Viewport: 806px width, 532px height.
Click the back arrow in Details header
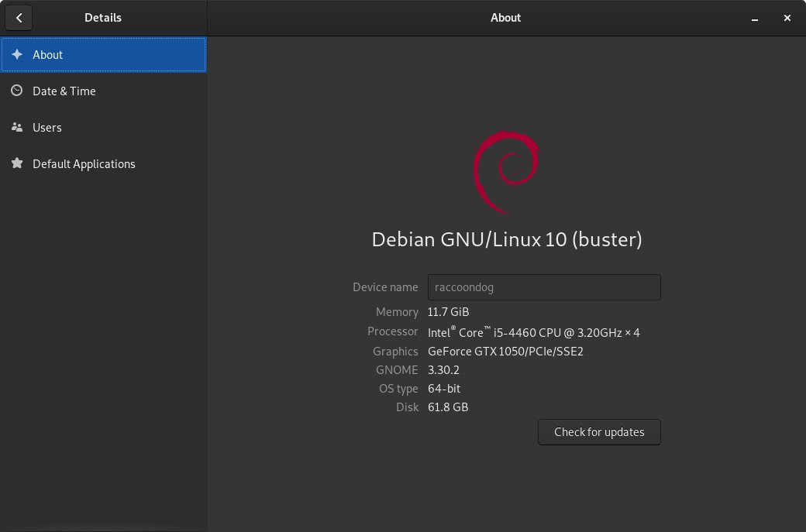point(19,17)
